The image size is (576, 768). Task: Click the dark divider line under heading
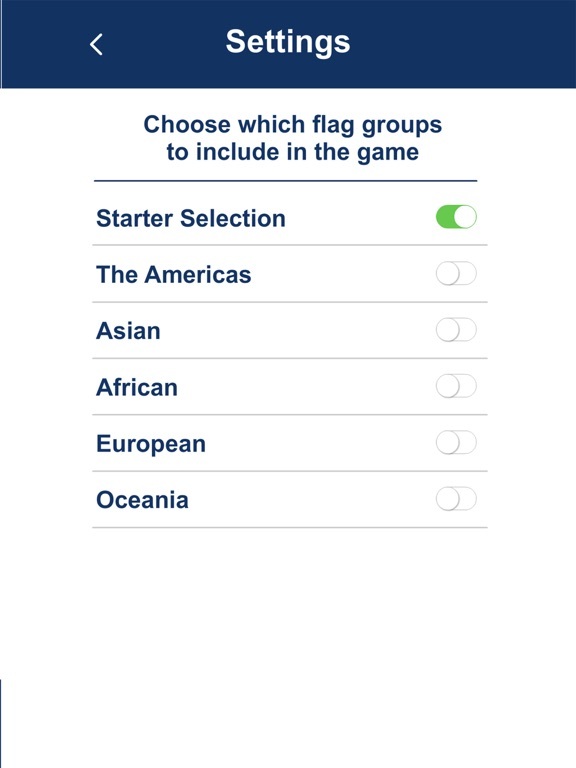coord(286,181)
